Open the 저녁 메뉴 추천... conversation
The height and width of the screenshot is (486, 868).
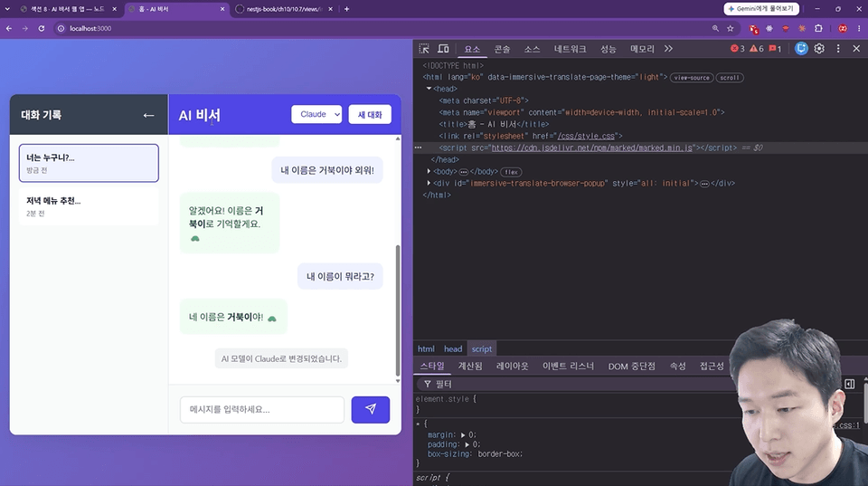[x=89, y=206]
